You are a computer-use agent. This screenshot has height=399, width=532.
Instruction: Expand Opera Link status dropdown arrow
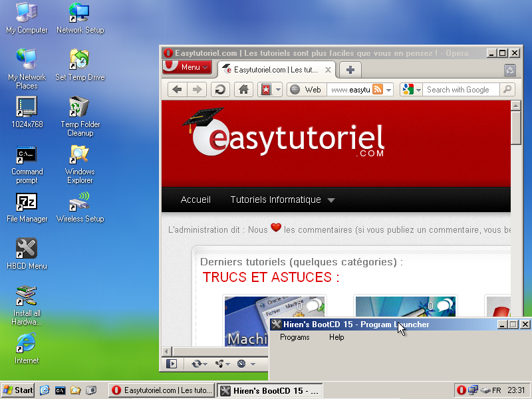pyautogui.click(x=205, y=364)
